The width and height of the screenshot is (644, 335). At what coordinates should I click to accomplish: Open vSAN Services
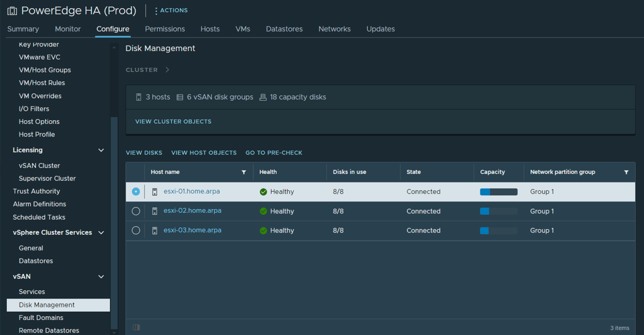pos(31,292)
